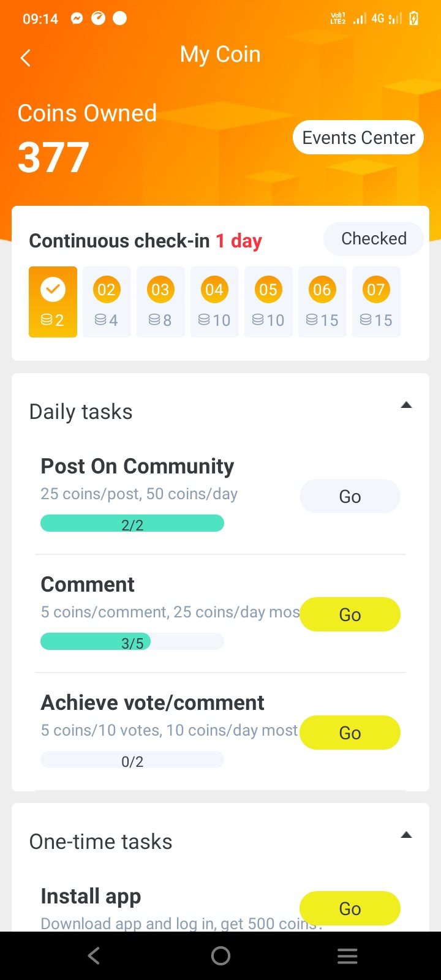Viewport: 441px width, 980px height.
Task: Tap the Android home navigation button
Action: [x=221, y=956]
